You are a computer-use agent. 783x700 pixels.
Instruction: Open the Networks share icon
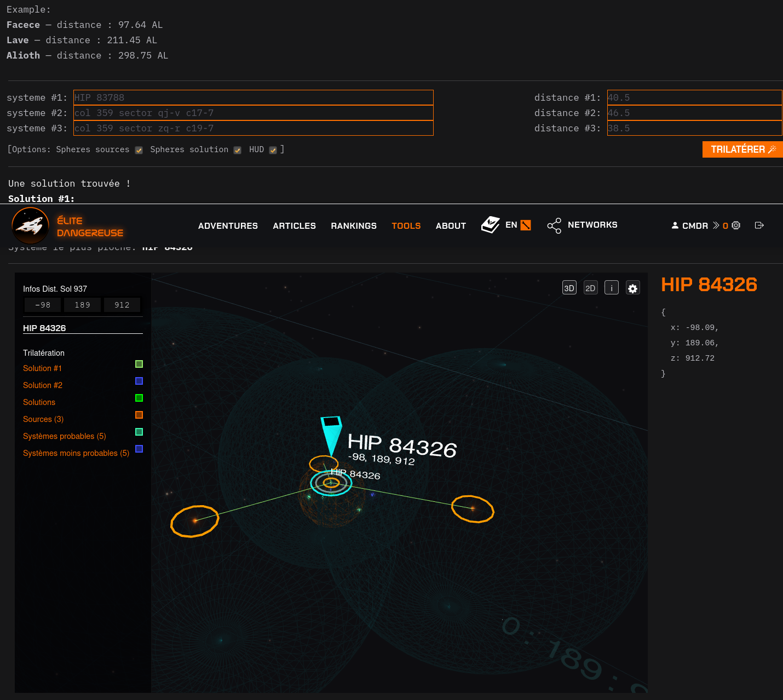[554, 225]
